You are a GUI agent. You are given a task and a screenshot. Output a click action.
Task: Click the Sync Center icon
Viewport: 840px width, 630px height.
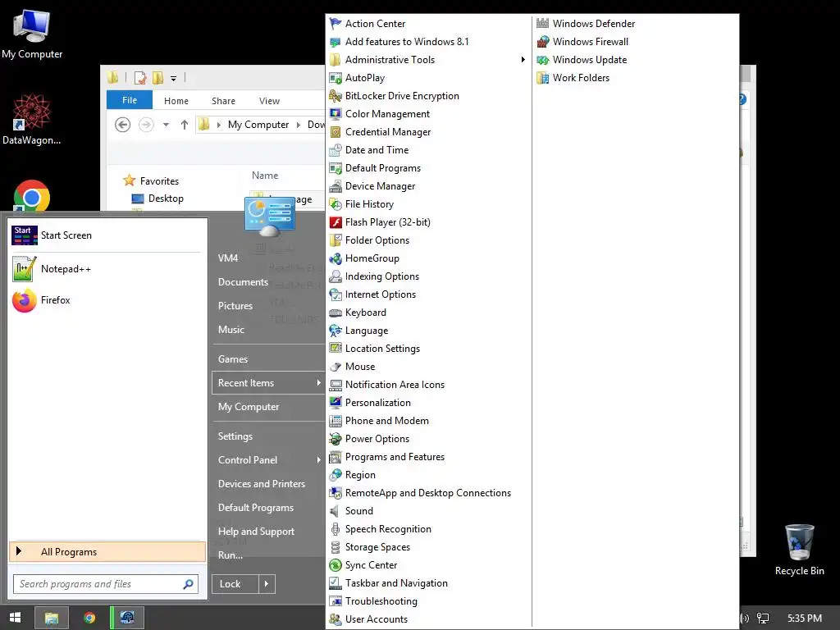pos(336,565)
